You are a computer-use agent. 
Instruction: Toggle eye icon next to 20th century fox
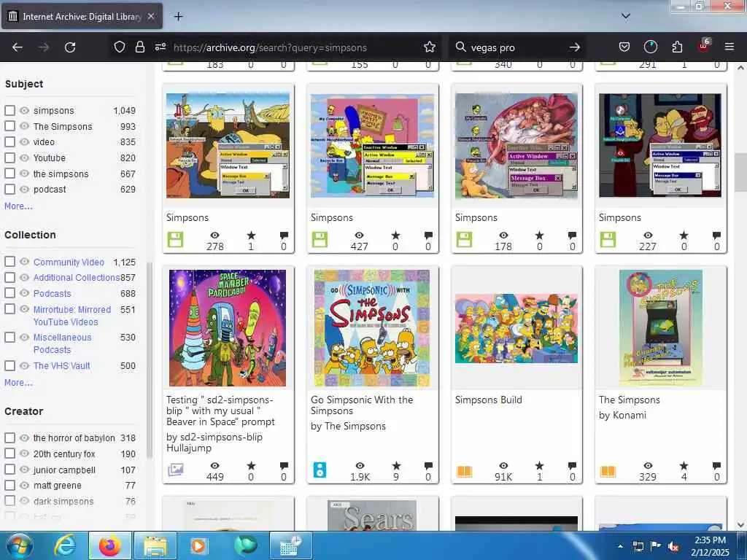pos(24,454)
